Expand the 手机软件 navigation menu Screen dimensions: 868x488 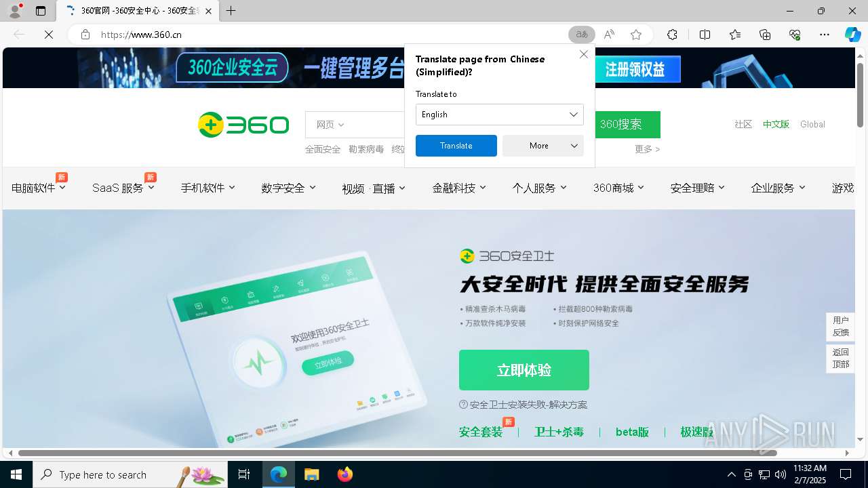[x=208, y=188]
